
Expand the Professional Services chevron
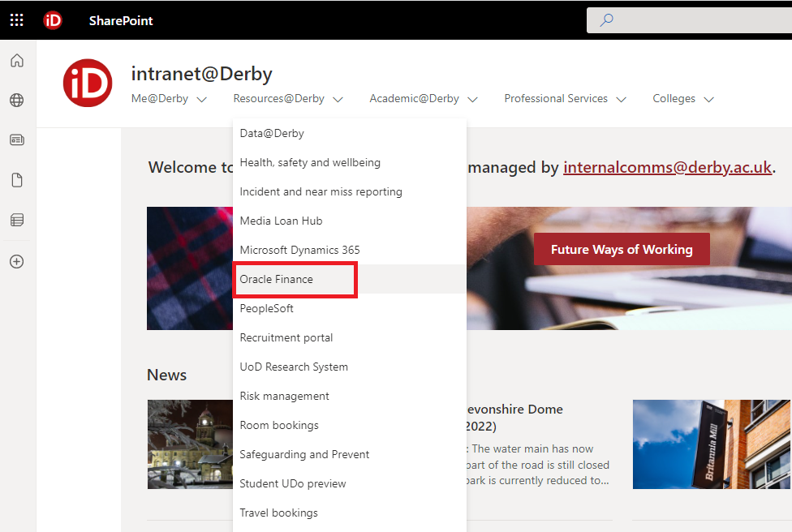pyautogui.click(x=622, y=100)
